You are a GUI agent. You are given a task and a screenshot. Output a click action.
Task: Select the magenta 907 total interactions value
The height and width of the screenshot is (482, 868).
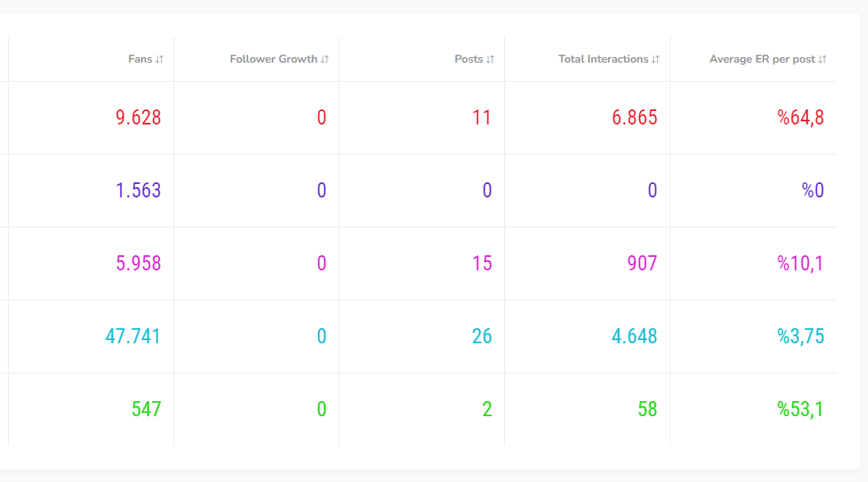641,264
